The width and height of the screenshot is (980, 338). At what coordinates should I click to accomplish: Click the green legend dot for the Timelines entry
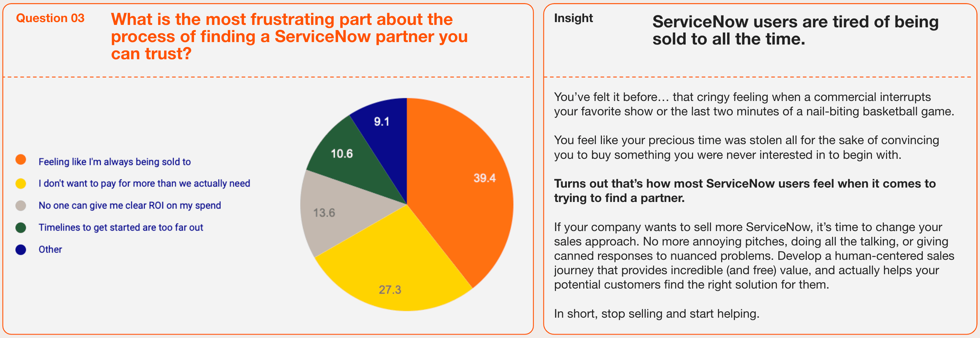pyautogui.click(x=21, y=228)
